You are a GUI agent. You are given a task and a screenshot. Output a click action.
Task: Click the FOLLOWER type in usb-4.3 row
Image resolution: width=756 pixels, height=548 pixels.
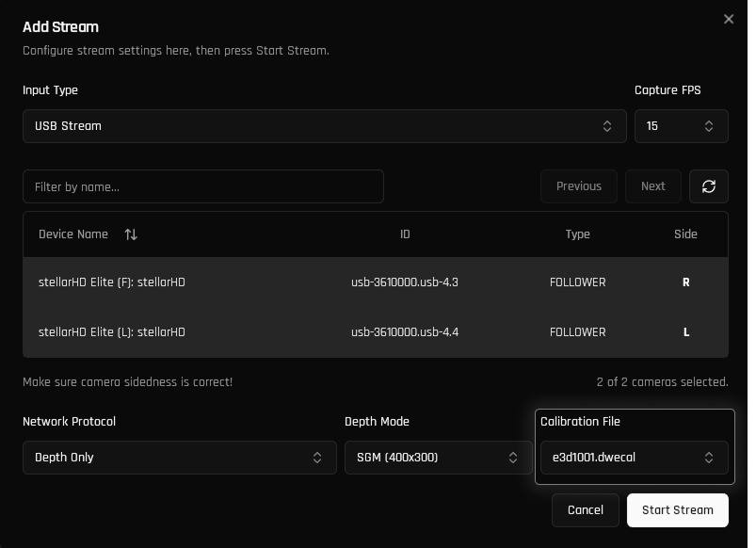point(578,282)
